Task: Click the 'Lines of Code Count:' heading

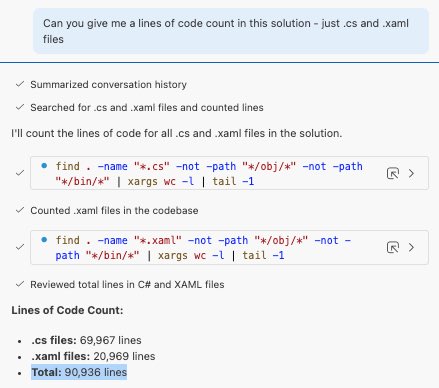Action: click(67, 310)
